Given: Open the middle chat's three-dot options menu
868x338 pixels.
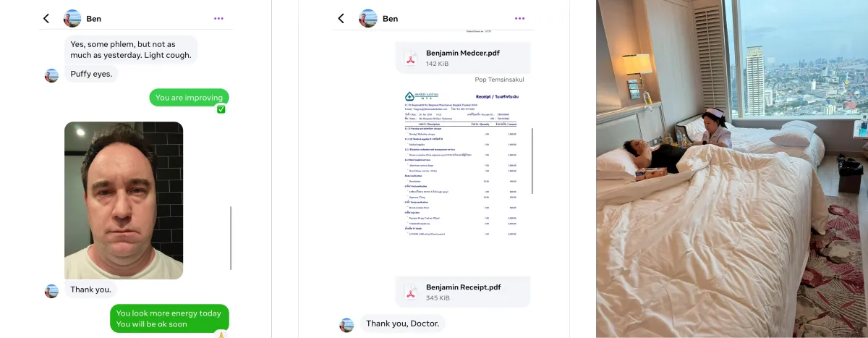Looking at the screenshot, I should [x=519, y=18].
